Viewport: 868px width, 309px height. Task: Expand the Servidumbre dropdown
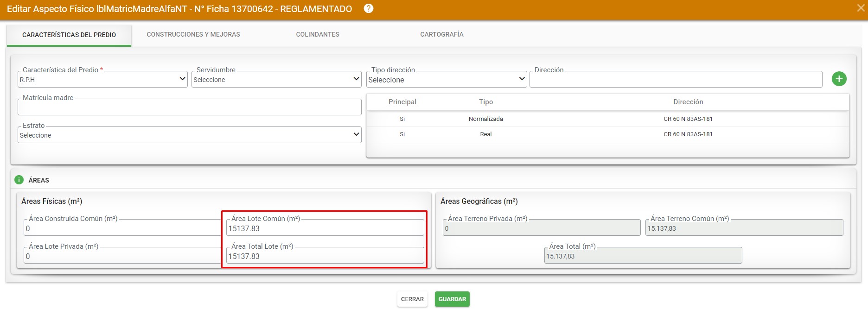[x=276, y=79]
